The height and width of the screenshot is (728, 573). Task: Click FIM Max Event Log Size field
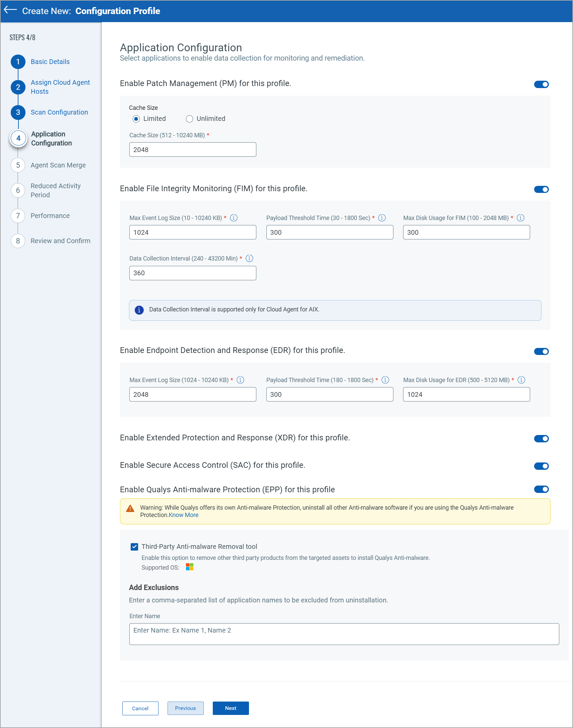click(193, 232)
